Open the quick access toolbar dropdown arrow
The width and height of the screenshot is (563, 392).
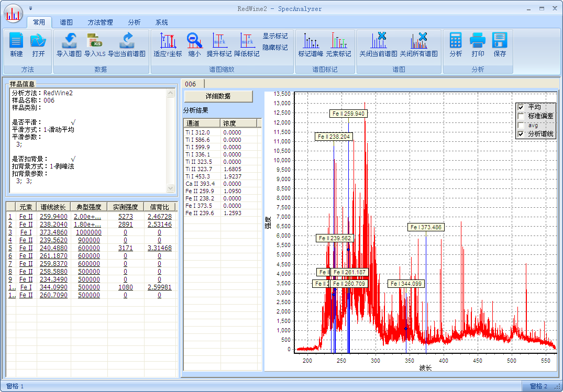point(31,8)
